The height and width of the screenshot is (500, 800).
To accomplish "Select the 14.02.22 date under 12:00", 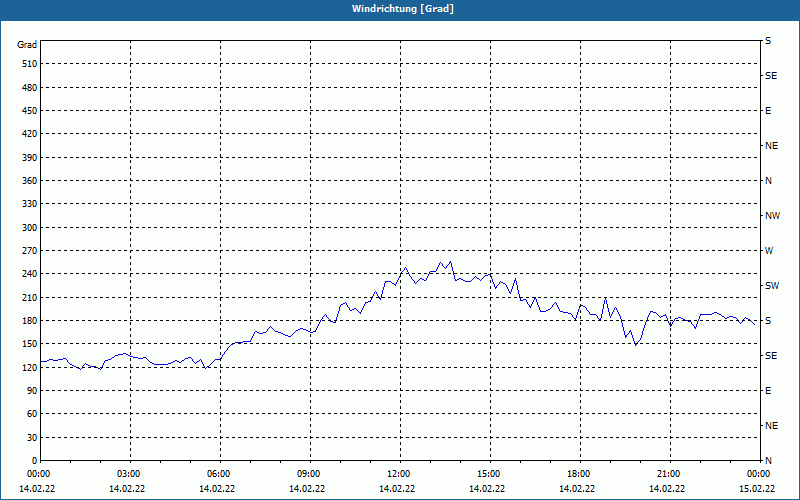I will [x=397, y=489].
